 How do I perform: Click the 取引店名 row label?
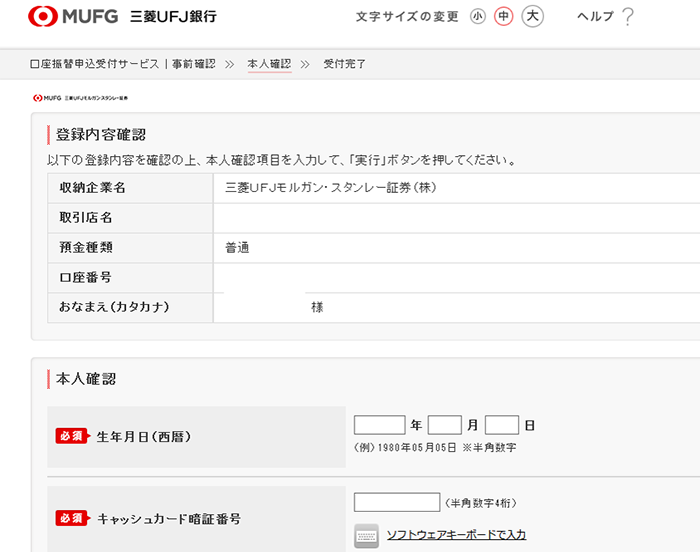86,217
